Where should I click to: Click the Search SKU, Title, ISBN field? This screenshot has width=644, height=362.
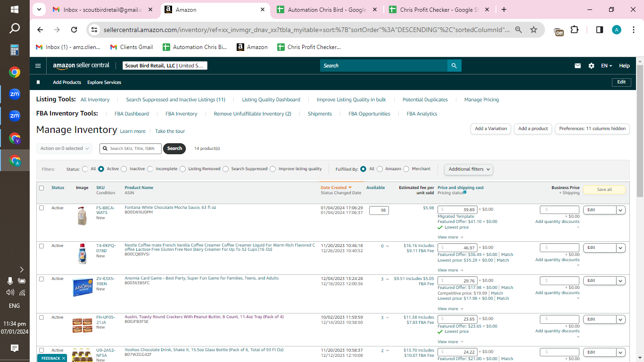coord(131,148)
